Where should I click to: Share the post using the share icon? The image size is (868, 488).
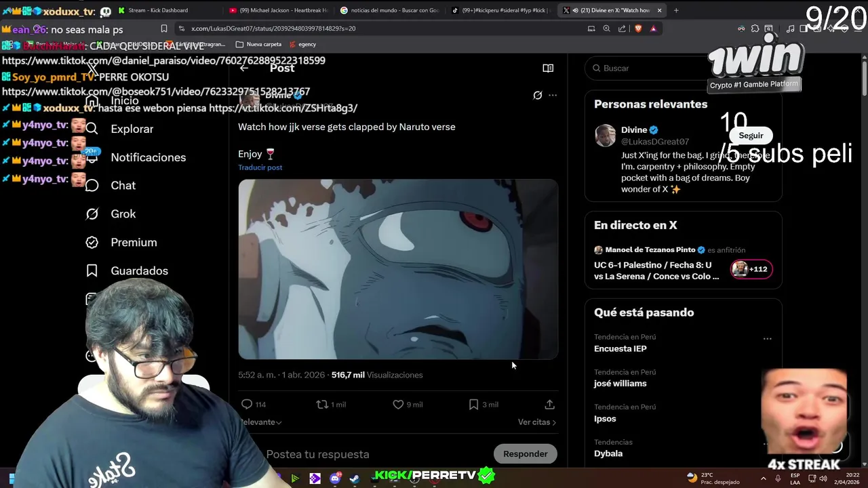point(549,404)
